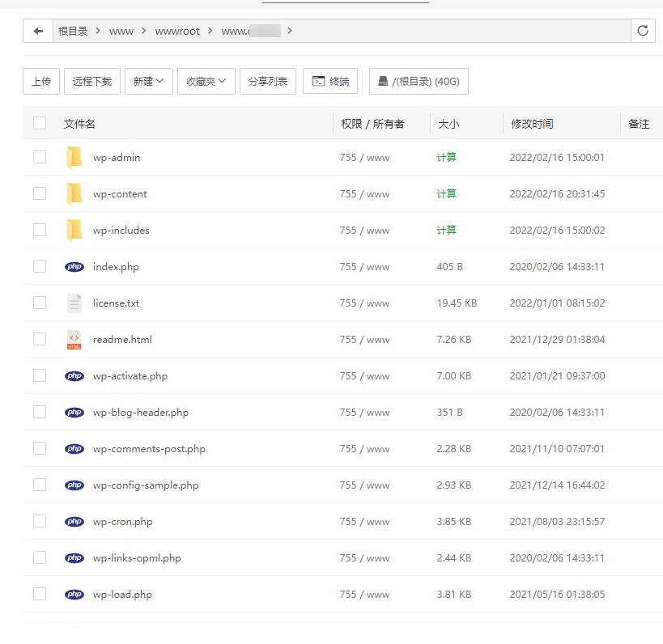Click the text file icon for license.txt
663x644 pixels.
click(x=74, y=303)
